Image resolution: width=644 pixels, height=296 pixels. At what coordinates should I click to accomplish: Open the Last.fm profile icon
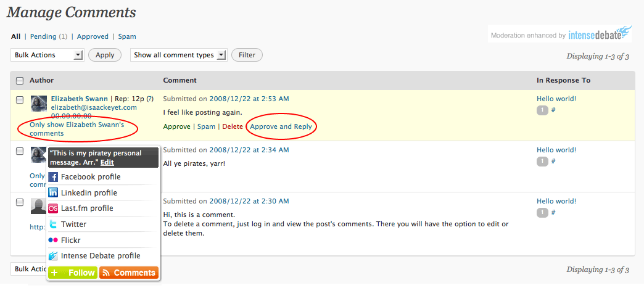coord(54,208)
